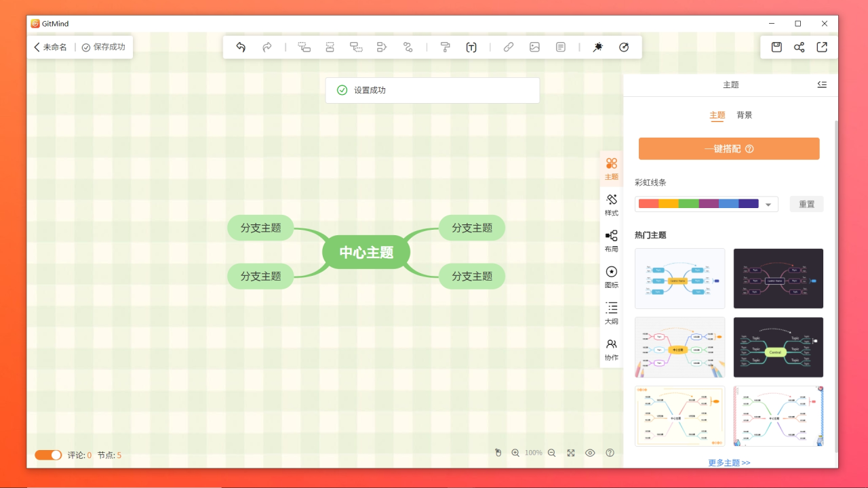Open the 样式 style panel
This screenshot has height=488, width=868.
pyautogui.click(x=611, y=205)
